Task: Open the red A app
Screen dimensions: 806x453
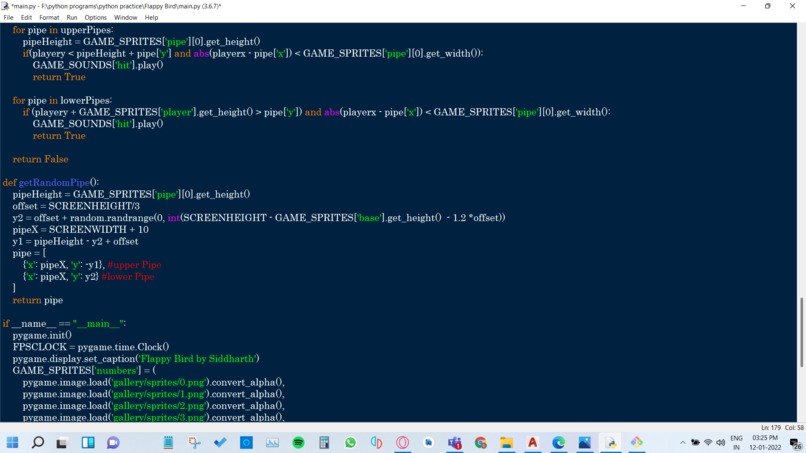Action: pos(533,442)
